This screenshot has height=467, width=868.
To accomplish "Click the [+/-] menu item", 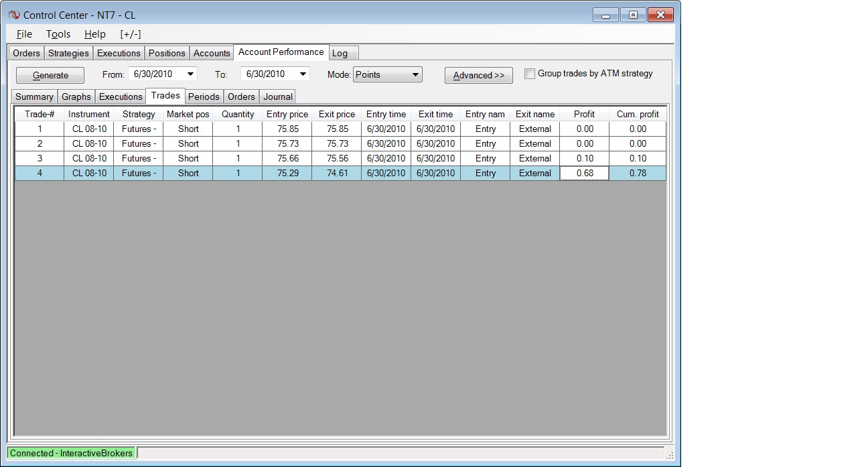I will pos(131,34).
